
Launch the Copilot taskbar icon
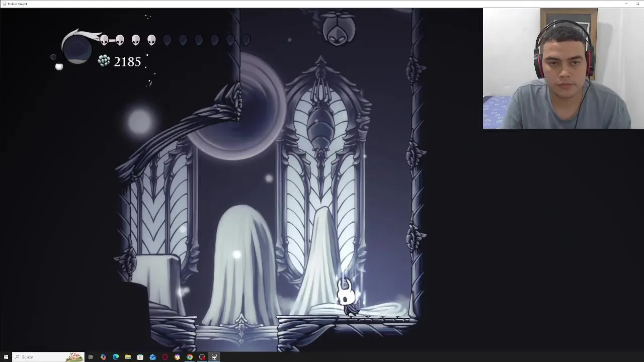click(x=103, y=357)
